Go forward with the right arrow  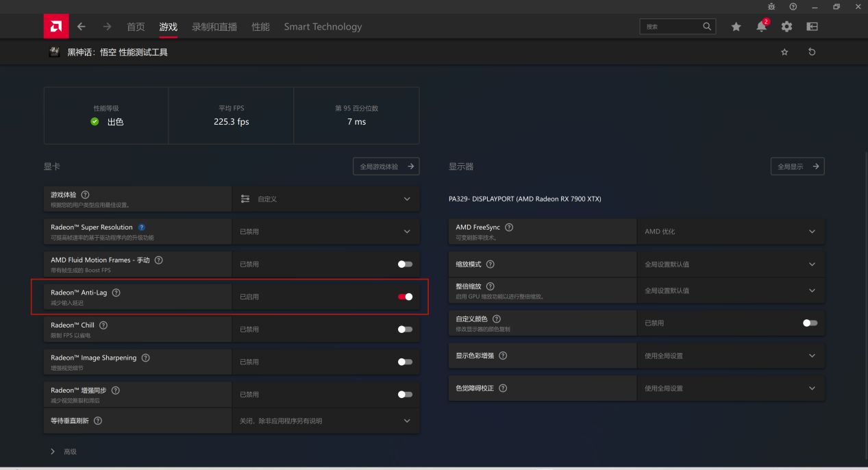pyautogui.click(x=106, y=27)
